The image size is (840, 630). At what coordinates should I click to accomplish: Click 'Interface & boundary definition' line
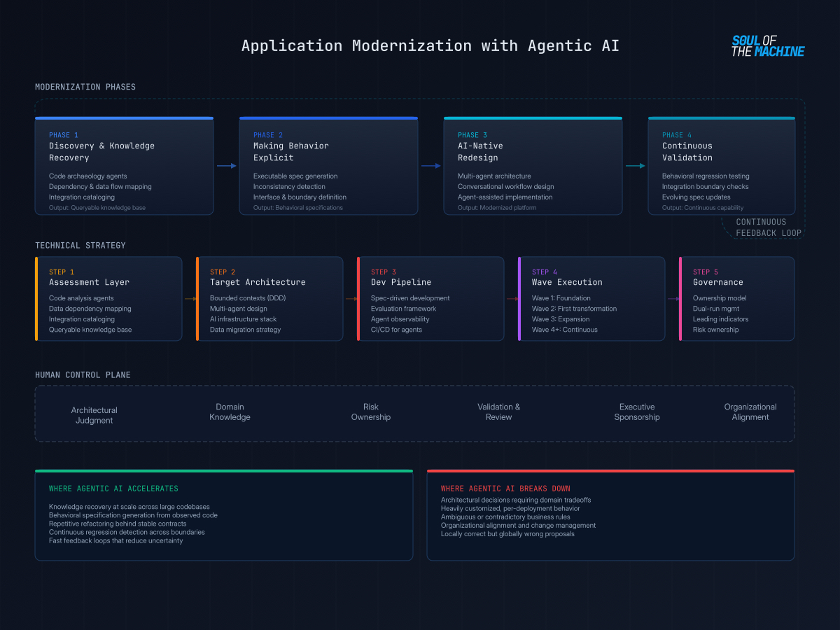click(x=300, y=197)
